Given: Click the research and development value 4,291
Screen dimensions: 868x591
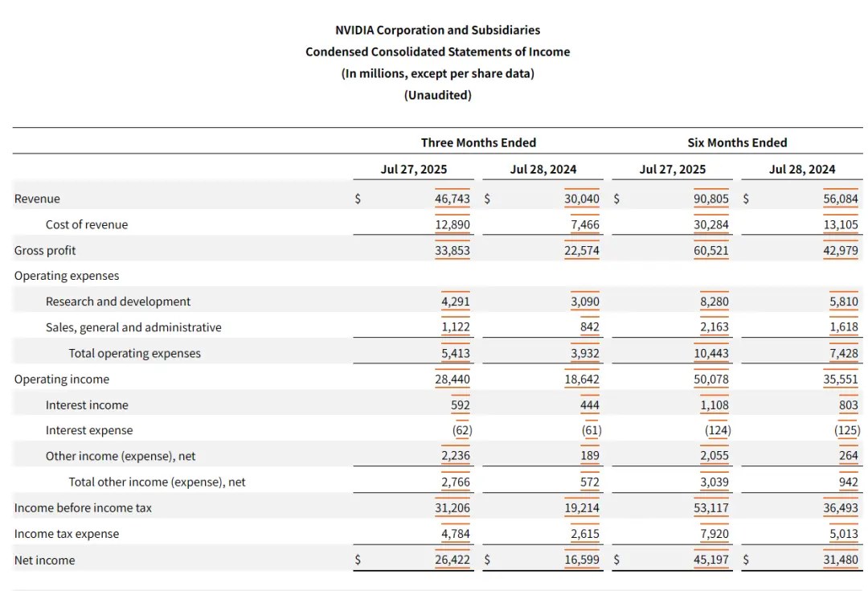Looking at the screenshot, I should [x=456, y=302].
